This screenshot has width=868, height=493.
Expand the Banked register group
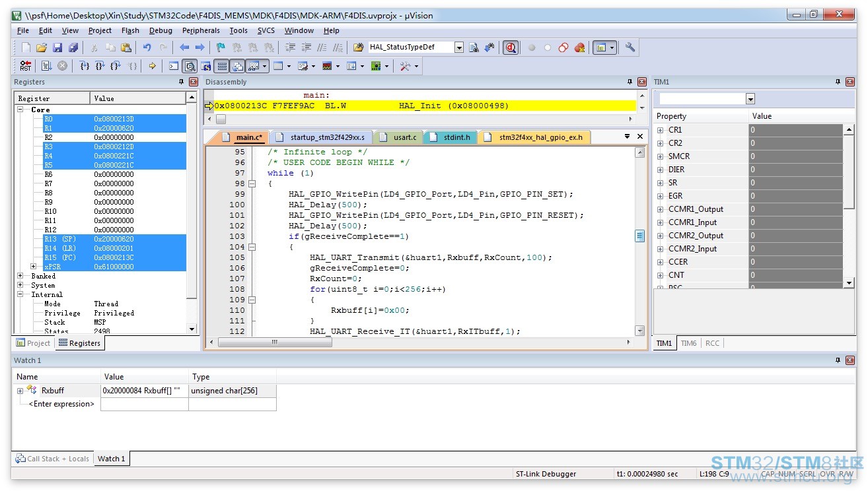[20, 276]
